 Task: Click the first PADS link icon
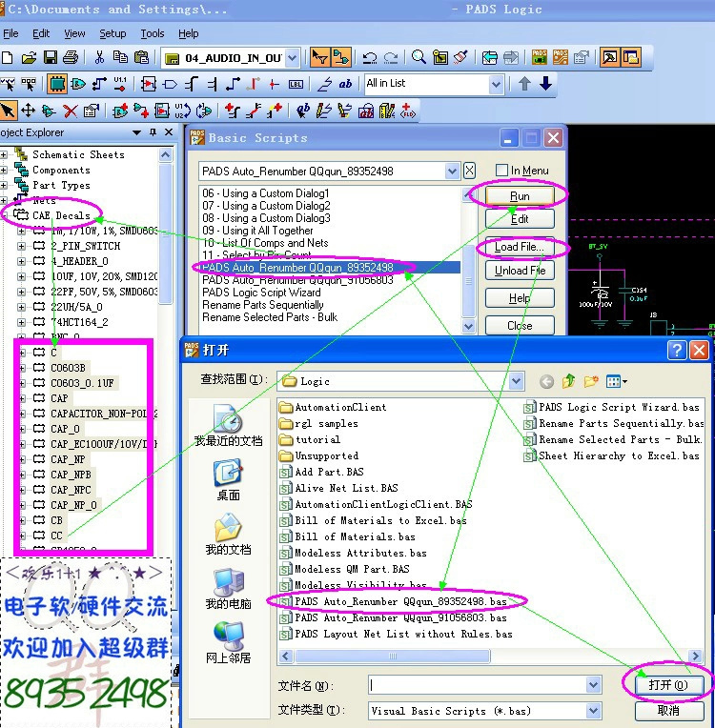(539, 57)
